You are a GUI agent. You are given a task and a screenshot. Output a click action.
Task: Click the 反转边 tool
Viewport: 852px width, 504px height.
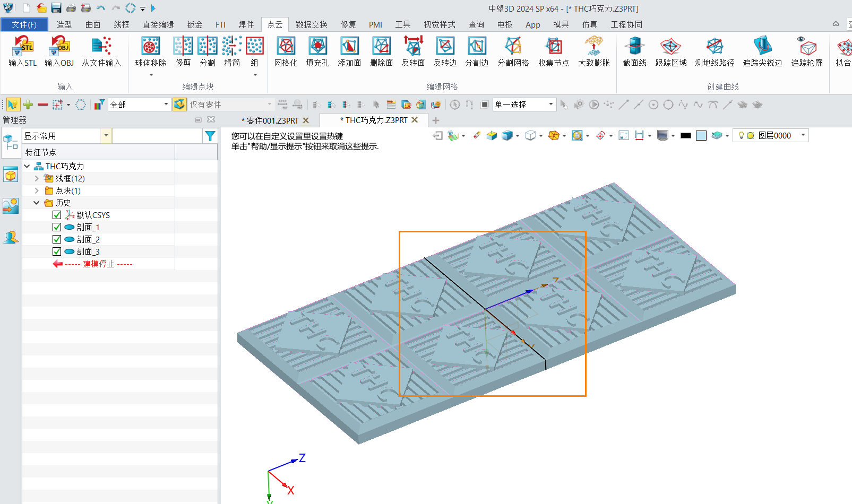tap(445, 51)
